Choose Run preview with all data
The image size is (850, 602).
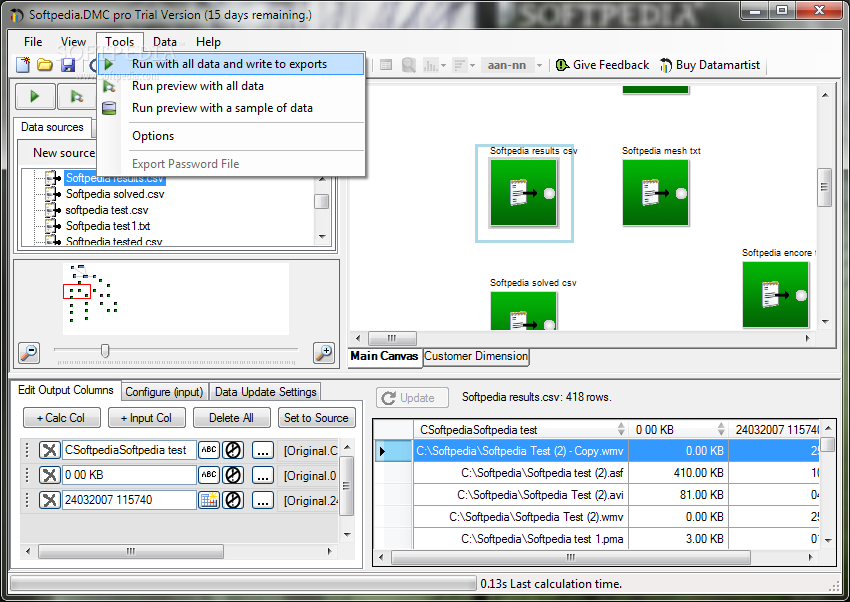(x=231, y=86)
